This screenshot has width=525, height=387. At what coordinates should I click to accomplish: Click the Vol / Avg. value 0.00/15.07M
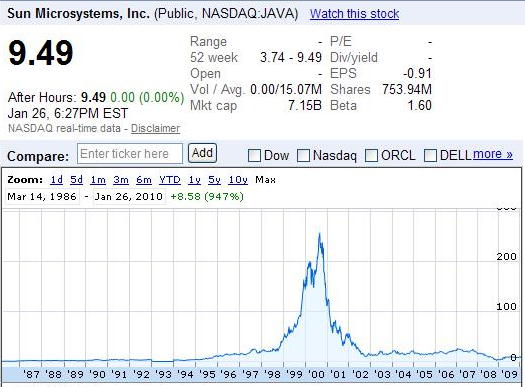[286, 89]
